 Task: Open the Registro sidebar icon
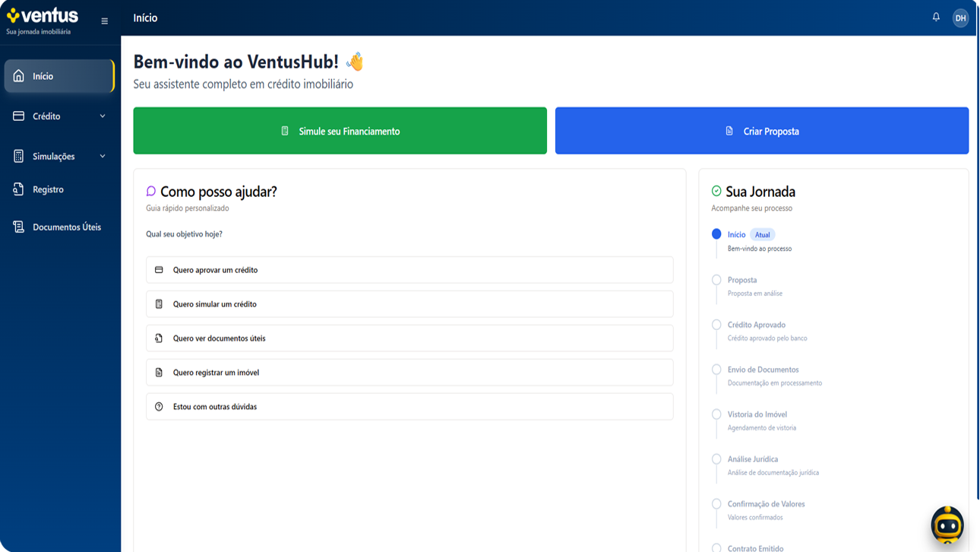click(x=17, y=189)
